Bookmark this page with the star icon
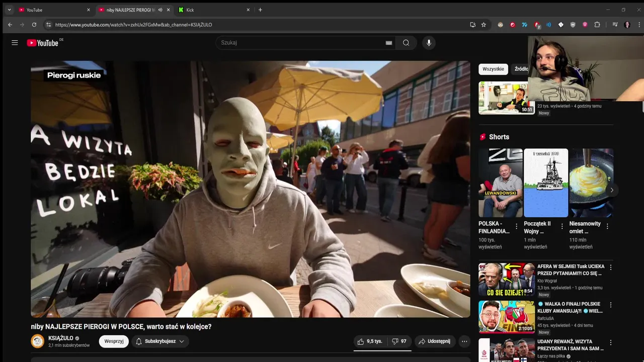 (484, 25)
